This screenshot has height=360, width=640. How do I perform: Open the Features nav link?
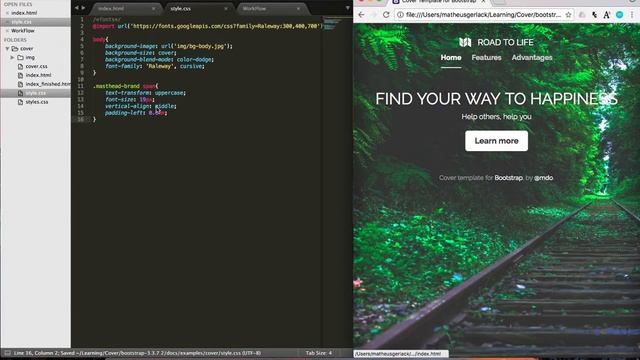point(487,58)
